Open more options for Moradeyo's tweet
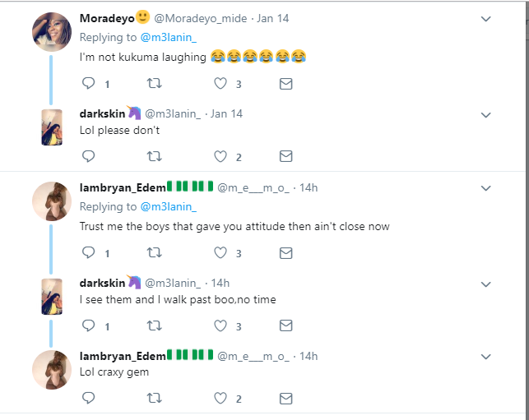 click(485, 19)
